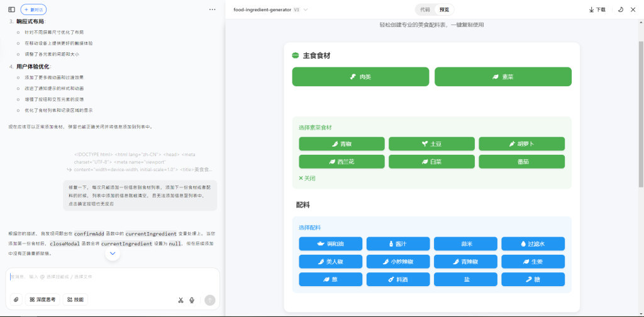This screenshot has width=644, height=317.
Task: Add 番茄 vegetable ingredient
Action: [x=521, y=162]
